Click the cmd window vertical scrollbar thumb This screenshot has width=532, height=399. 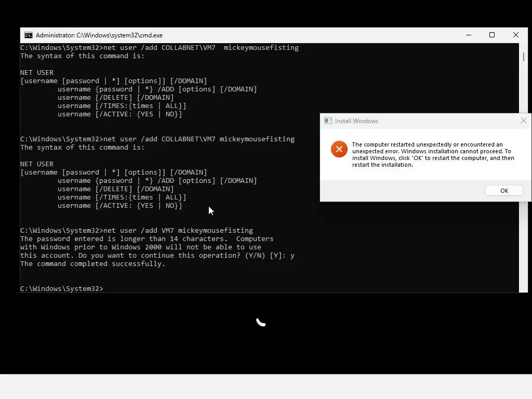tap(524, 57)
